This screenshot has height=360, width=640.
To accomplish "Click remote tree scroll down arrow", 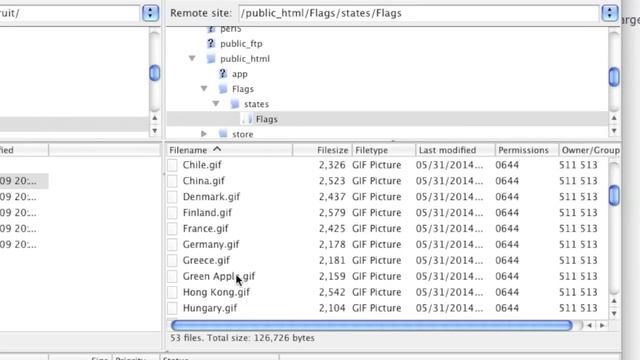I will (614, 131).
